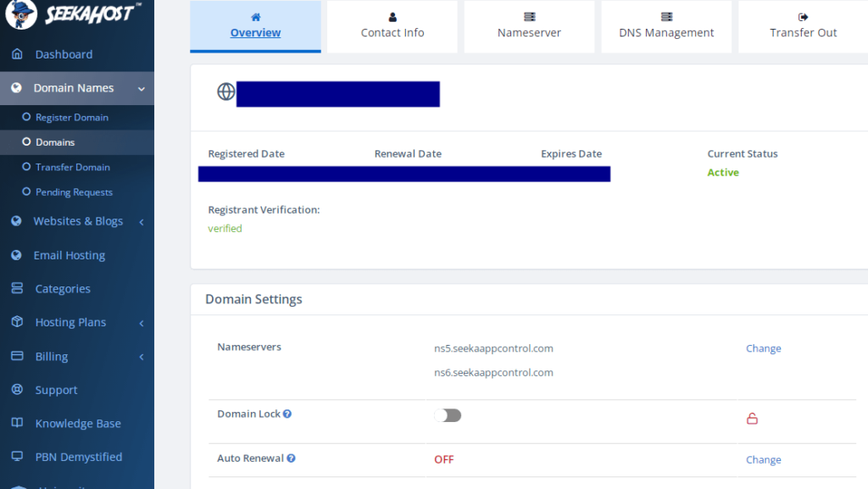The width and height of the screenshot is (868, 489).
Task: Open Knowledge Base in the sidebar
Action: point(77,423)
